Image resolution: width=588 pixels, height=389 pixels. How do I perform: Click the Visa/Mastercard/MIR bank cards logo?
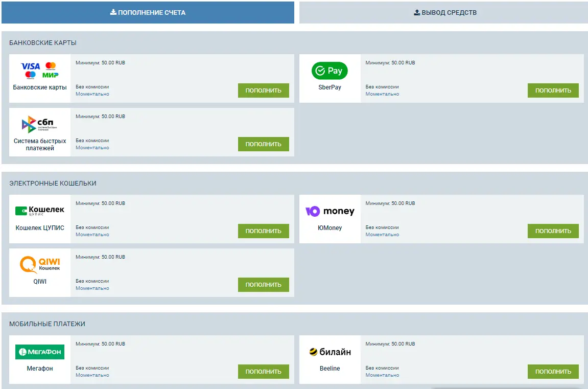point(39,70)
